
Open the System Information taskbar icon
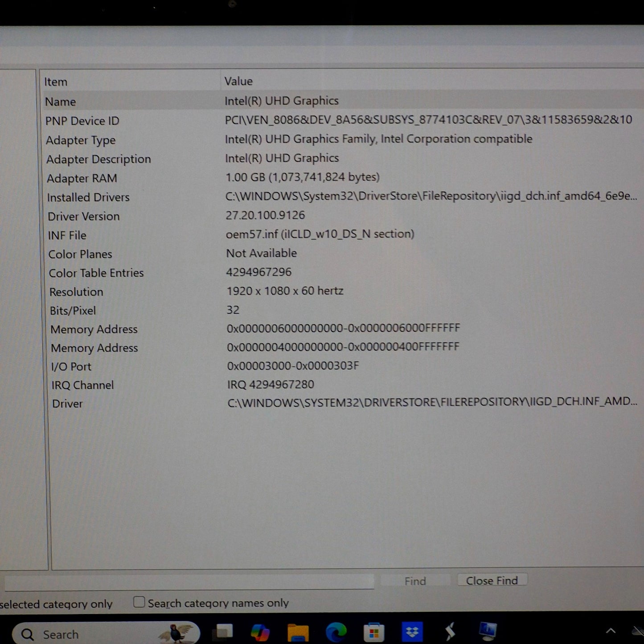click(488, 631)
